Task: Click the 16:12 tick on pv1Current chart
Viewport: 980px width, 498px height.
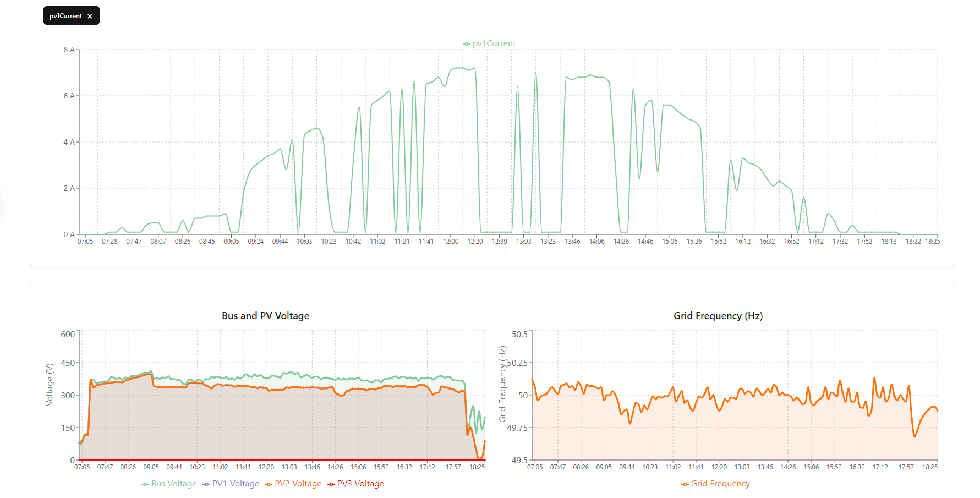Action: pyautogui.click(x=743, y=242)
